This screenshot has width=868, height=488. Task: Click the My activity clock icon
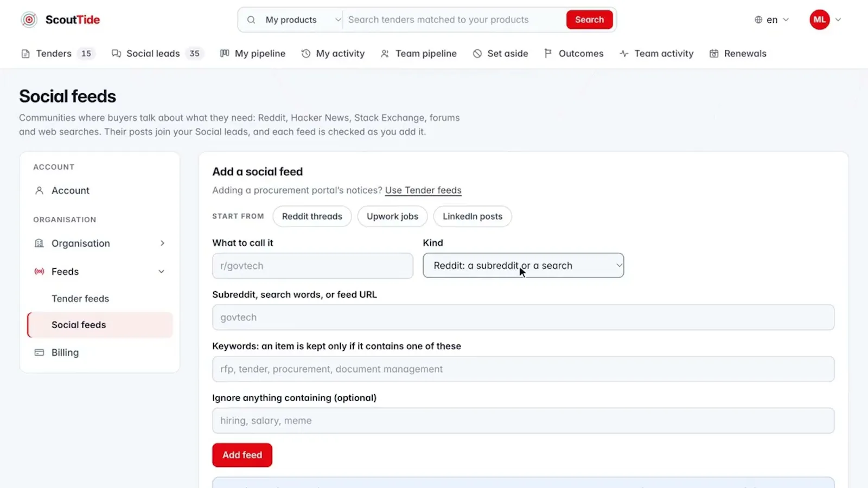[306, 54]
